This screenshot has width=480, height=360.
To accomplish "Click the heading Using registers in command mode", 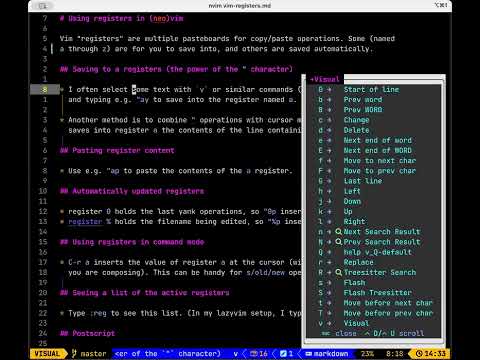I will (x=132, y=242).
